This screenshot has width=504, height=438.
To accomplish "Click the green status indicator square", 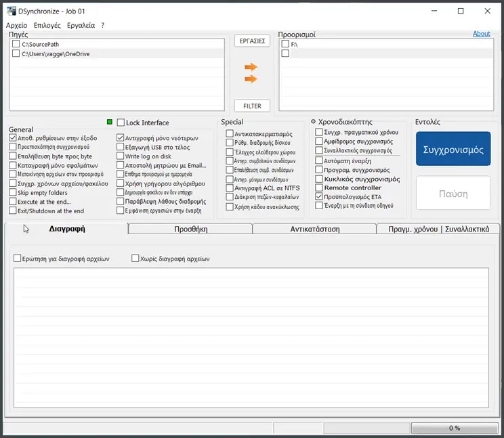I will point(110,122).
